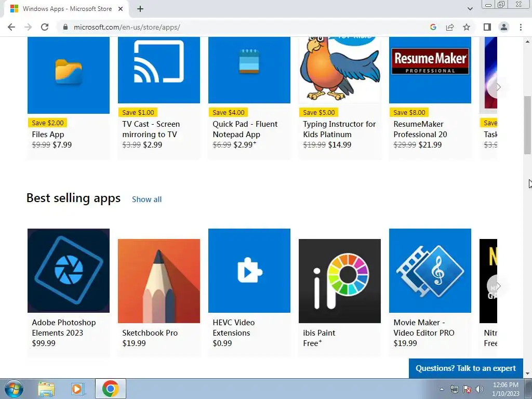The image size is (532, 399).
Task: Open the volume speaker tray icon
Action: point(480,389)
